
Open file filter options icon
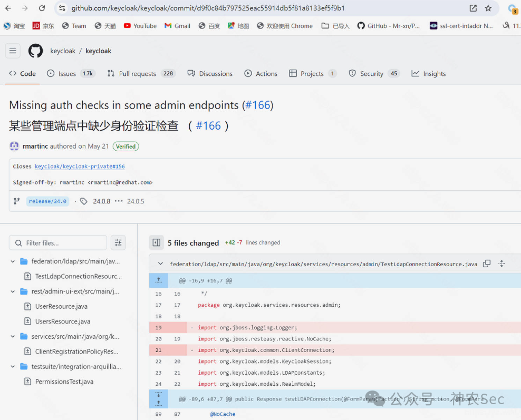click(118, 243)
